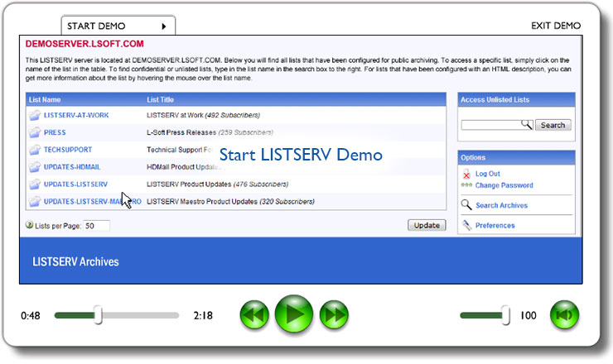The height and width of the screenshot is (364, 613).
Task: Click the List Name column header
Action: coord(45,99)
